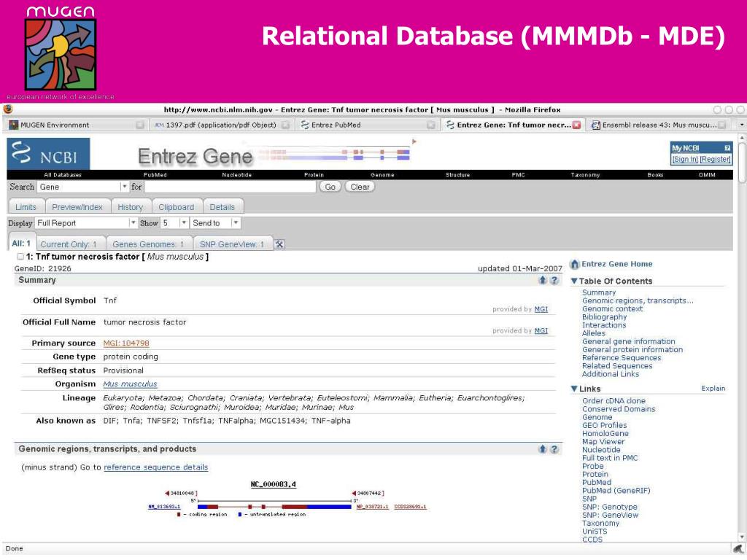747x560 pixels.
Task: Collapse the Links section triangle
Action: tap(574, 389)
